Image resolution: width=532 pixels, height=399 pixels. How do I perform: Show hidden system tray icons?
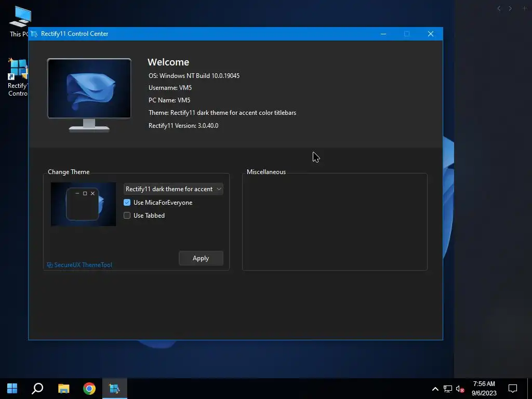[435, 389]
